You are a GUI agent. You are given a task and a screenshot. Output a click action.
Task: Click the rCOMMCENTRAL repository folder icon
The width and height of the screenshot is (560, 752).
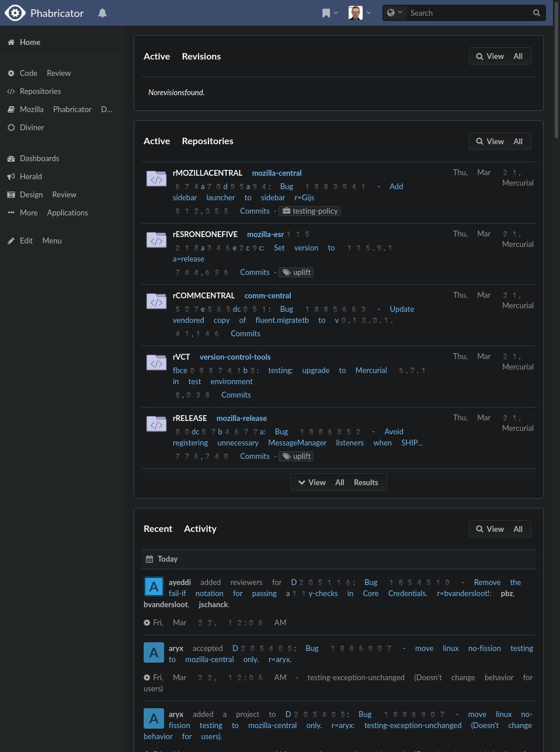(x=156, y=301)
